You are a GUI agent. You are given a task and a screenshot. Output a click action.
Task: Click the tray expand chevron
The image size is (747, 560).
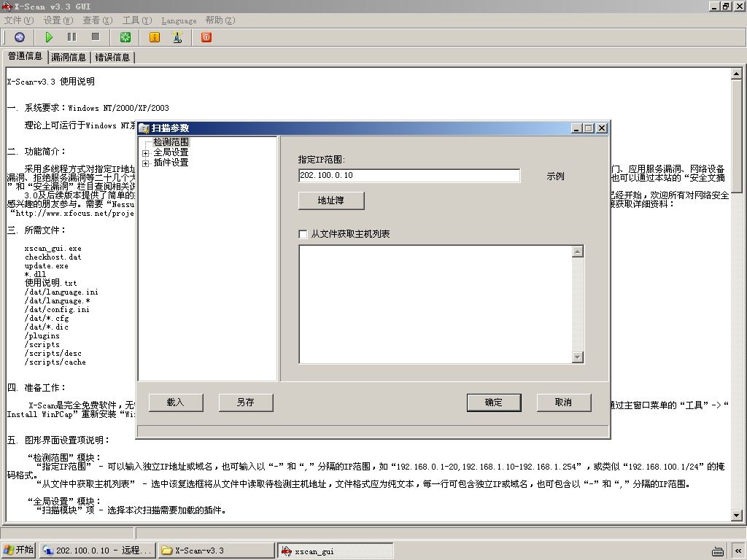pos(738,551)
